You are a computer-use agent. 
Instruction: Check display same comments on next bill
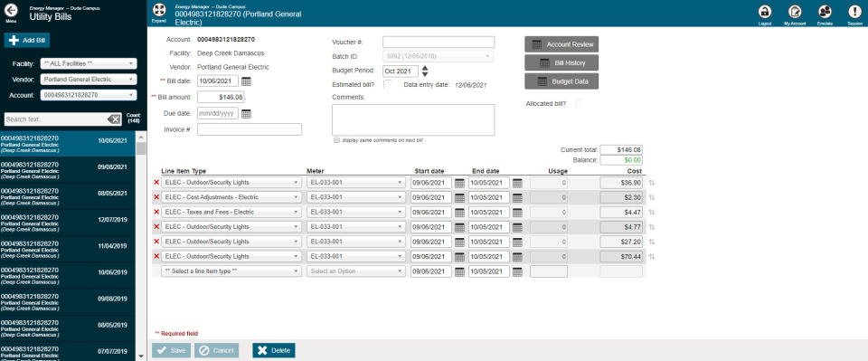pos(336,140)
